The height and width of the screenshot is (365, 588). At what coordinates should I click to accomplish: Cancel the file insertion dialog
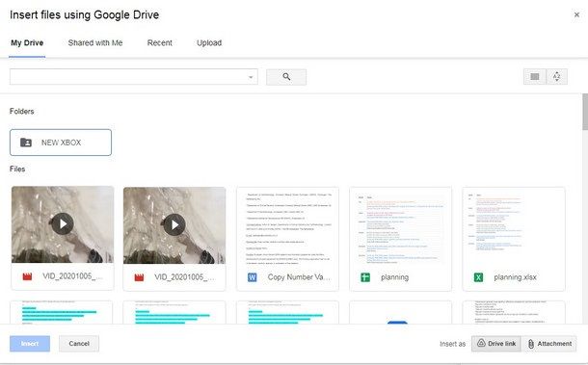79,344
